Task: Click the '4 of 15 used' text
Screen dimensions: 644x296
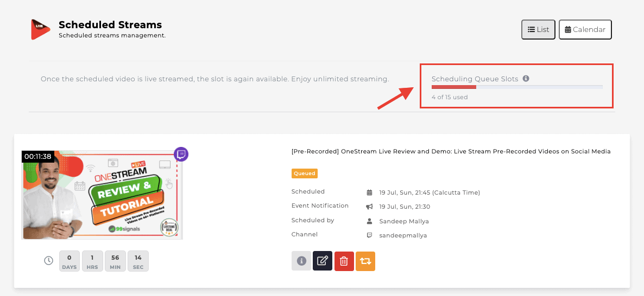Action: click(x=450, y=97)
